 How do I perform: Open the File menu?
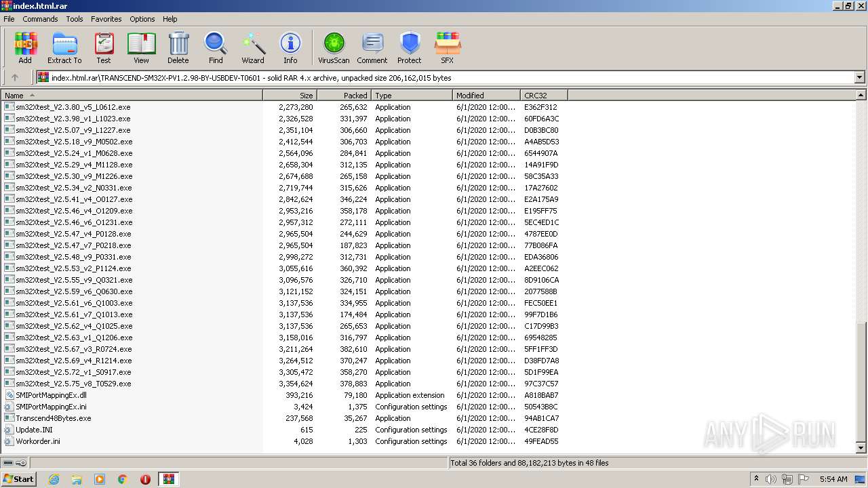9,19
